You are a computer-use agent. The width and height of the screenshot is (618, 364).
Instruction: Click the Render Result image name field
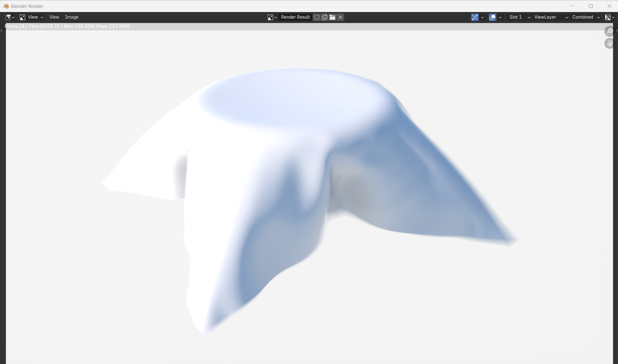point(295,17)
